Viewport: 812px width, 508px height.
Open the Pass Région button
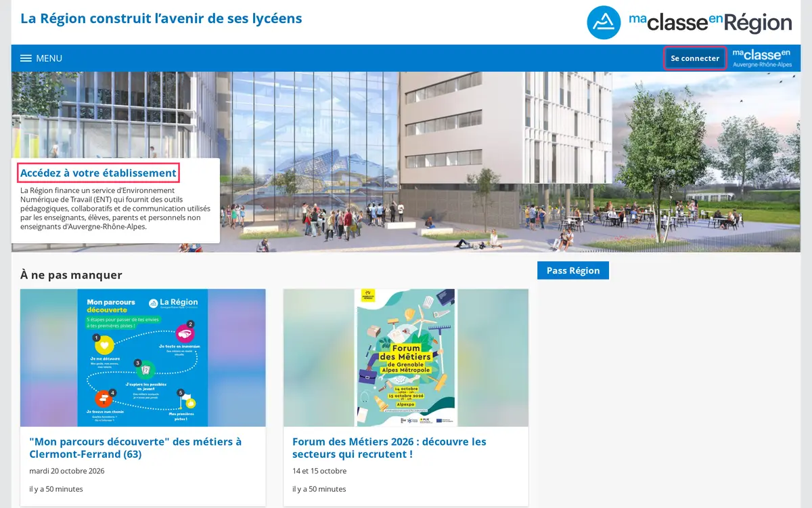pyautogui.click(x=573, y=270)
